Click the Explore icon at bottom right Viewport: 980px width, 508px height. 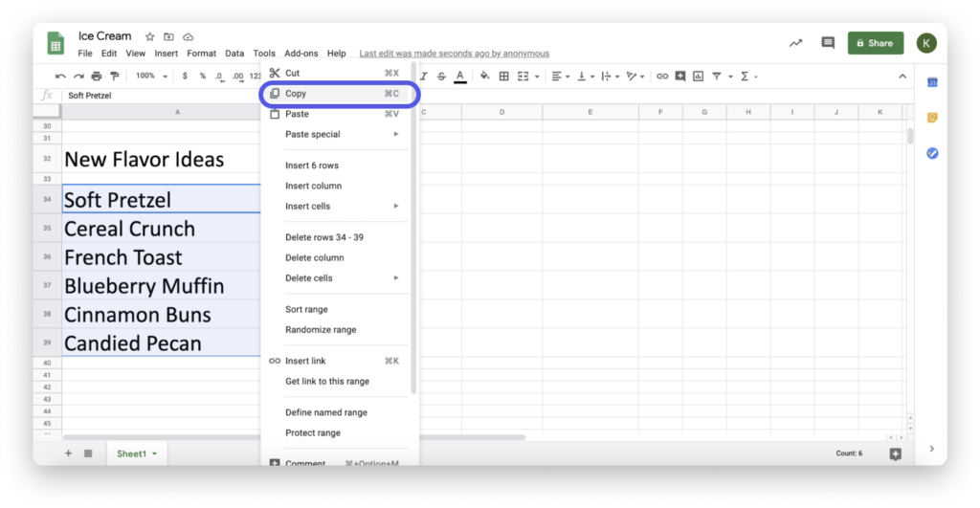pyautogui.click(x=895, y=453)
